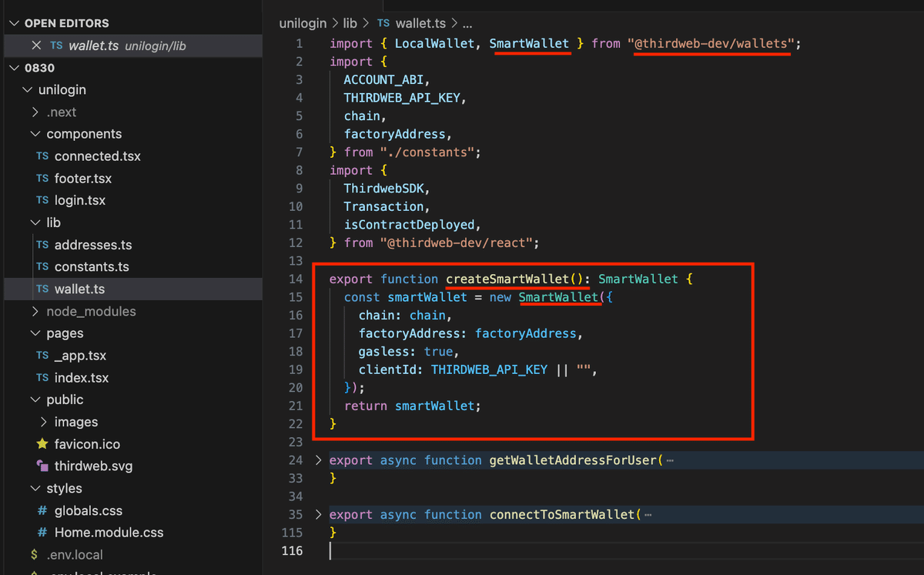Select wallet.ts in the lib folder
This screenshot has width=924, height=575.
coord(79,289)
